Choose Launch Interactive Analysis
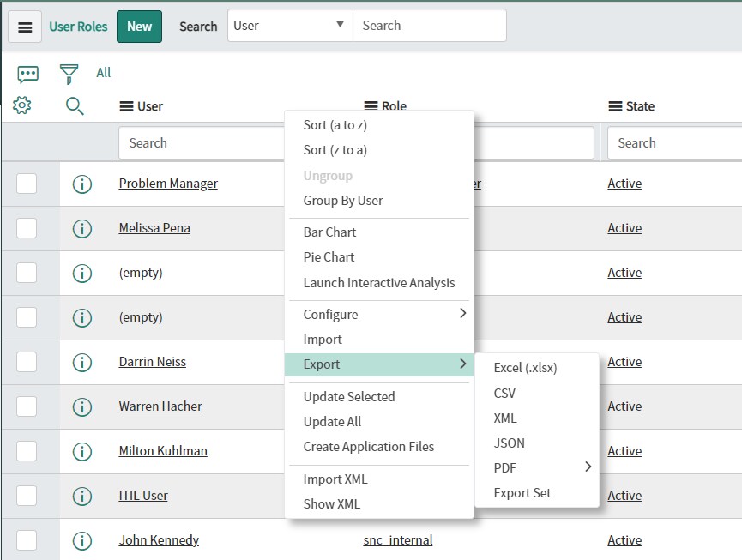742x560 pixels. (x=379, y=283)
